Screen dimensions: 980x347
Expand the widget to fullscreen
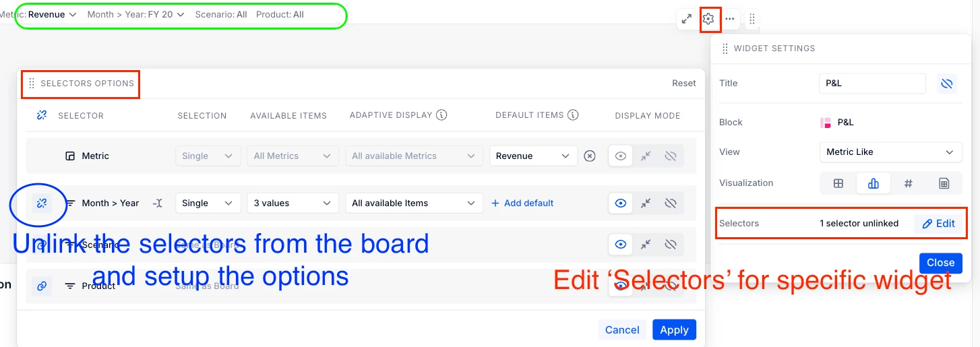click(x=686, y=19)
